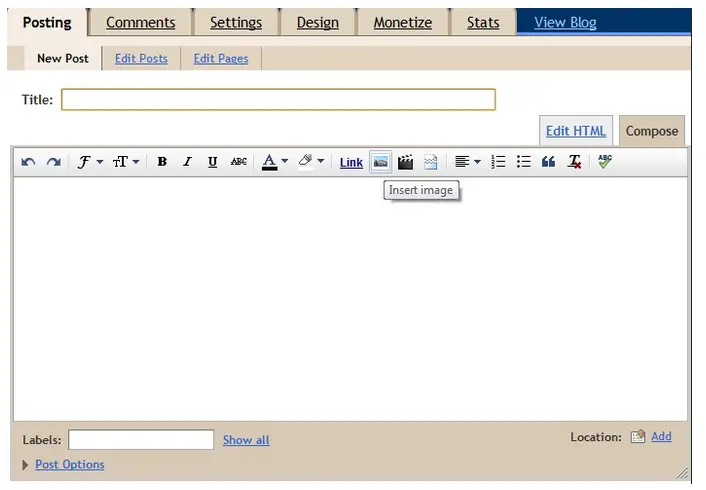Apply blockquote formatting

548,161
